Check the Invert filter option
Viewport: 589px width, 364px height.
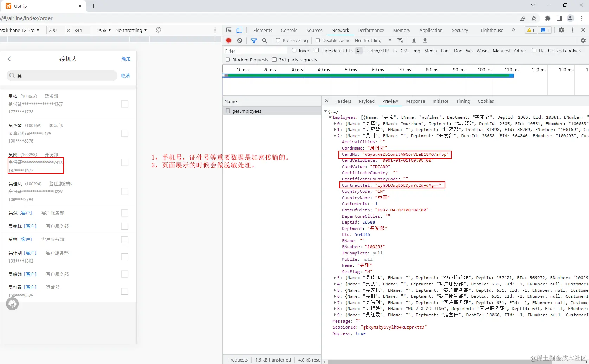pyautogui.click(x=294, y=51)
